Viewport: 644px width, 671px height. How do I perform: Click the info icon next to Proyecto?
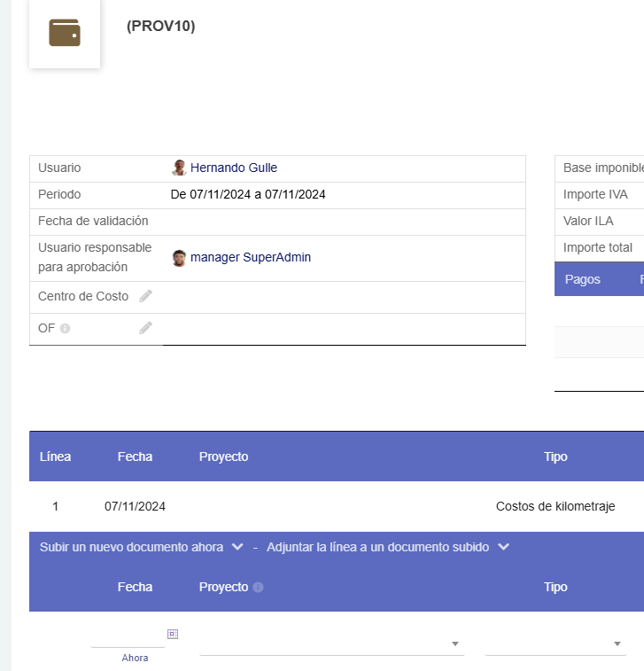point(258,587)
